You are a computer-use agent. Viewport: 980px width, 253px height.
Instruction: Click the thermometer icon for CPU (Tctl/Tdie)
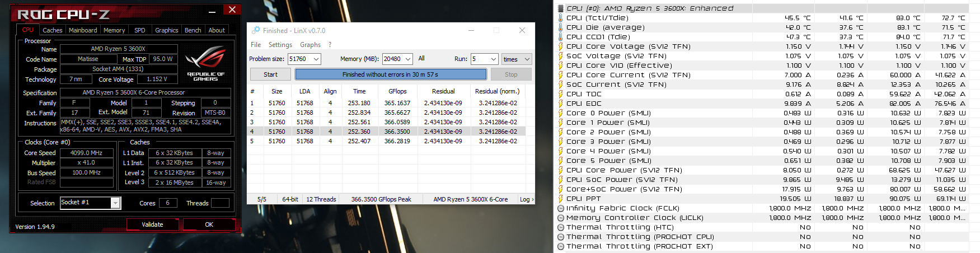(x=561, y=18)
